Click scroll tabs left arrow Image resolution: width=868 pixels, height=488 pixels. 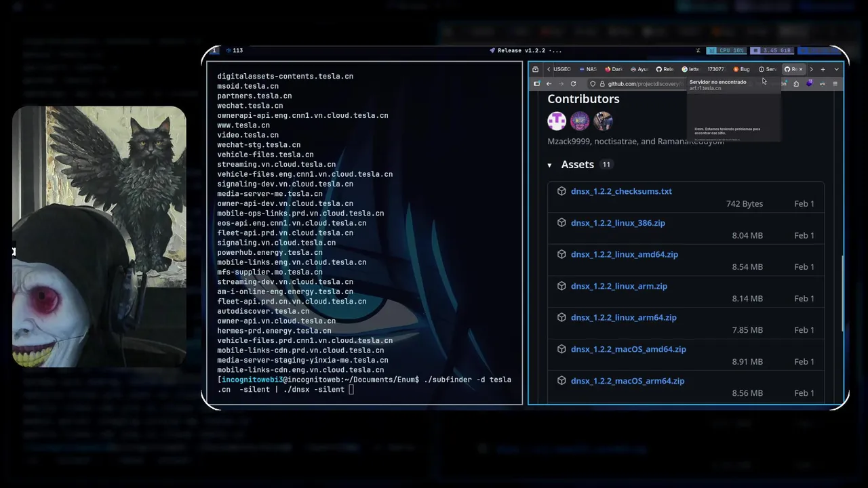pos(549,69)
